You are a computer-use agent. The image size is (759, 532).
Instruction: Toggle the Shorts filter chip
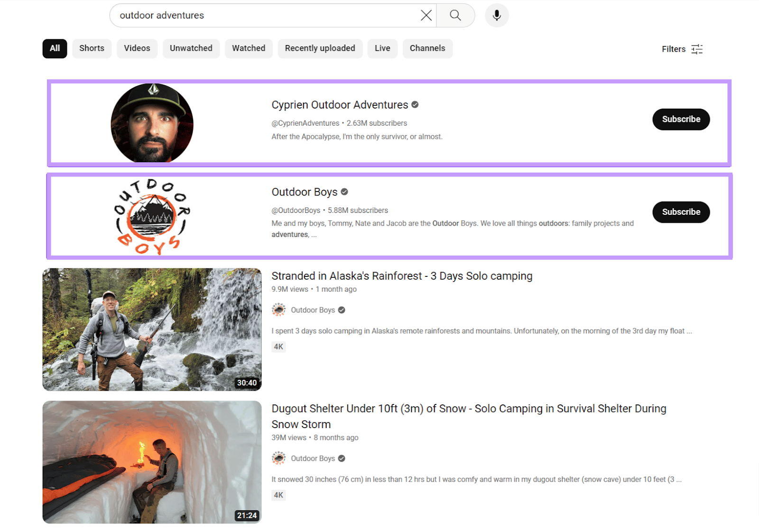(x=92, y=48)
